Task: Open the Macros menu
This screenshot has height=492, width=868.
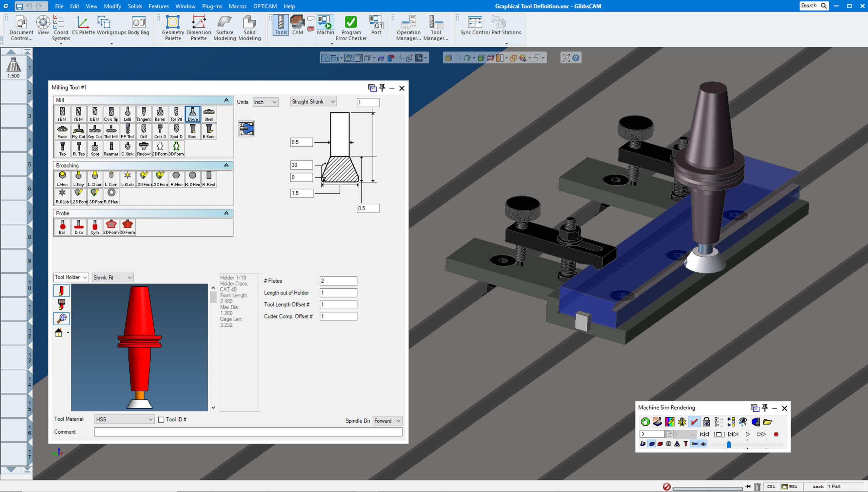Action: (237, 6)
